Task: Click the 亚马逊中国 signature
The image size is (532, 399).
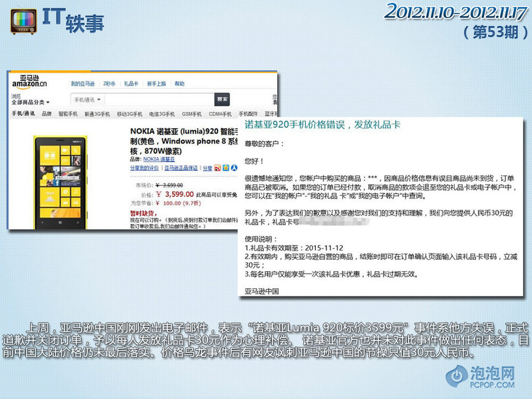Action: (x=262, y=291)
